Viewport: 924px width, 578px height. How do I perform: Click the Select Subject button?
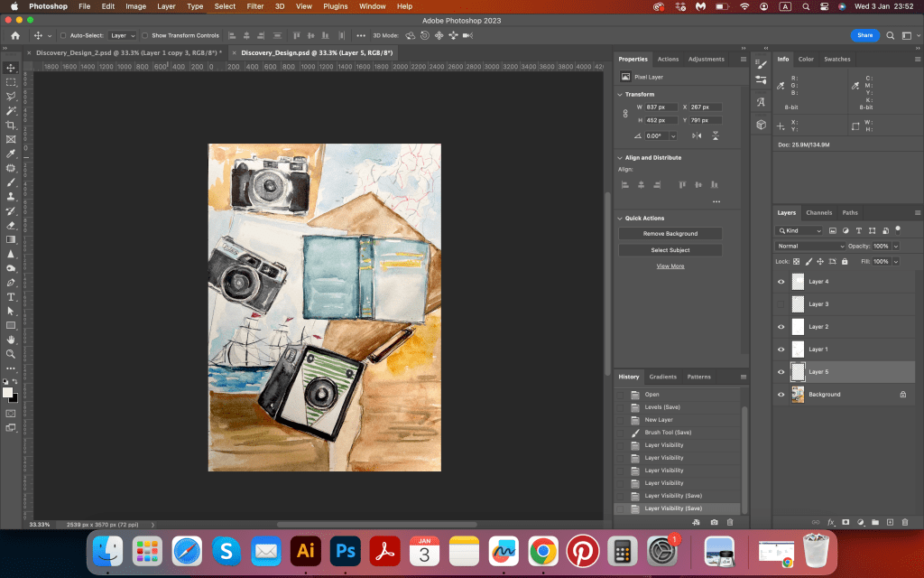(670, 250)
